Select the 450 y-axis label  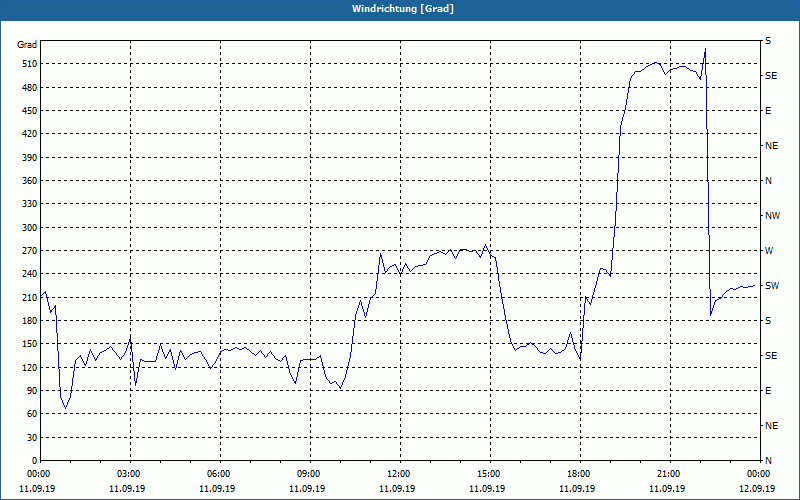click(30, 111)
